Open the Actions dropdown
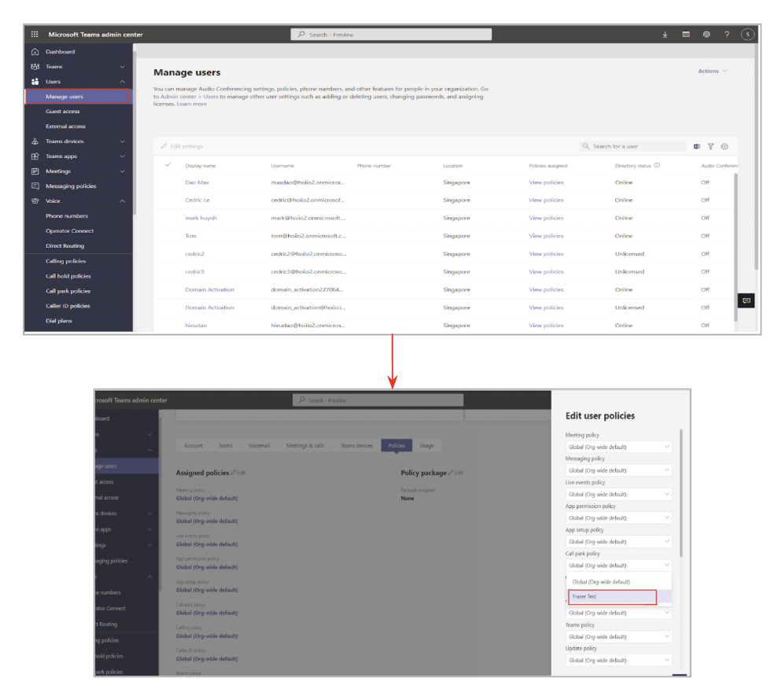This screenshot has width=782, height=700. [x=713, y=72]
